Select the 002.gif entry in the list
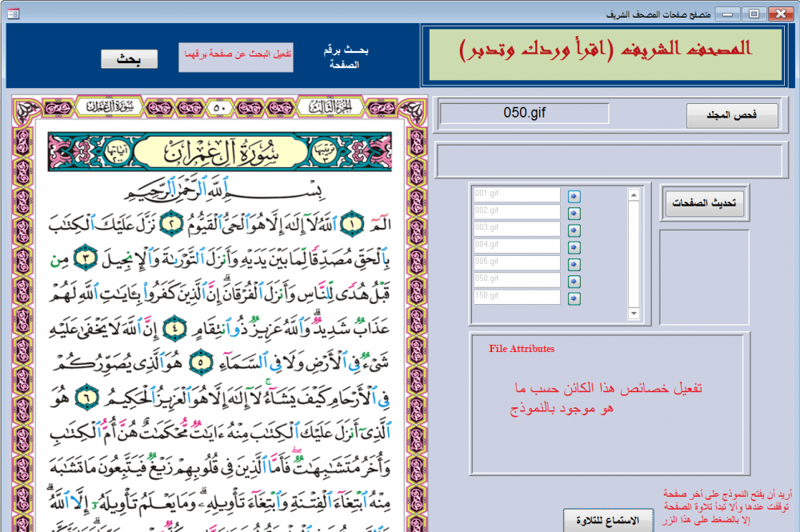The image size is (800, 532). click(517, 211)
